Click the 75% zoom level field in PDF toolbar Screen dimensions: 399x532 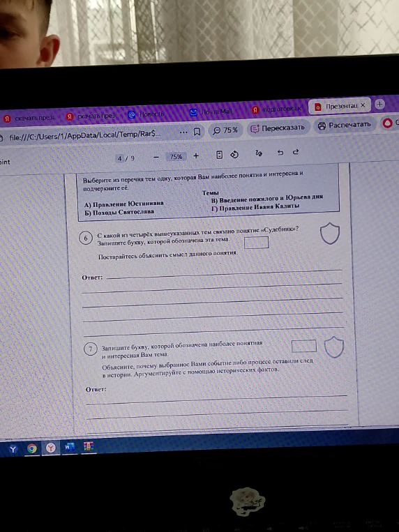click(x=176, y=157)
